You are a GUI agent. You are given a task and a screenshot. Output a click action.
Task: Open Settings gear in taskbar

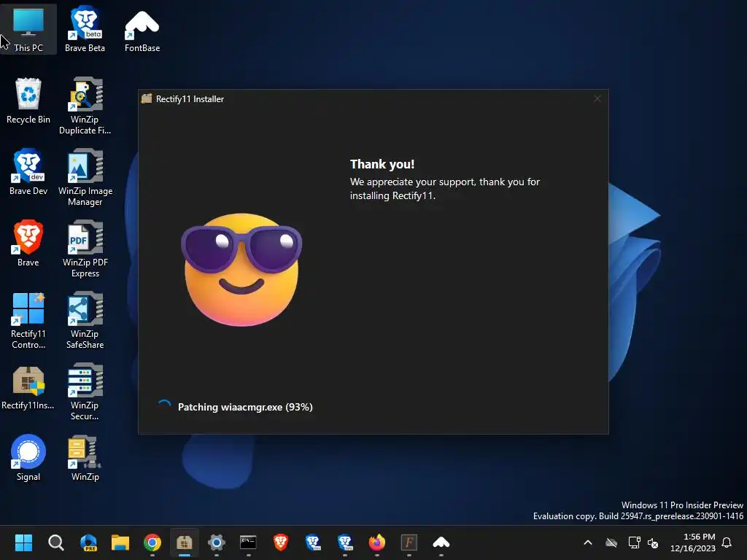pos(216,542)
